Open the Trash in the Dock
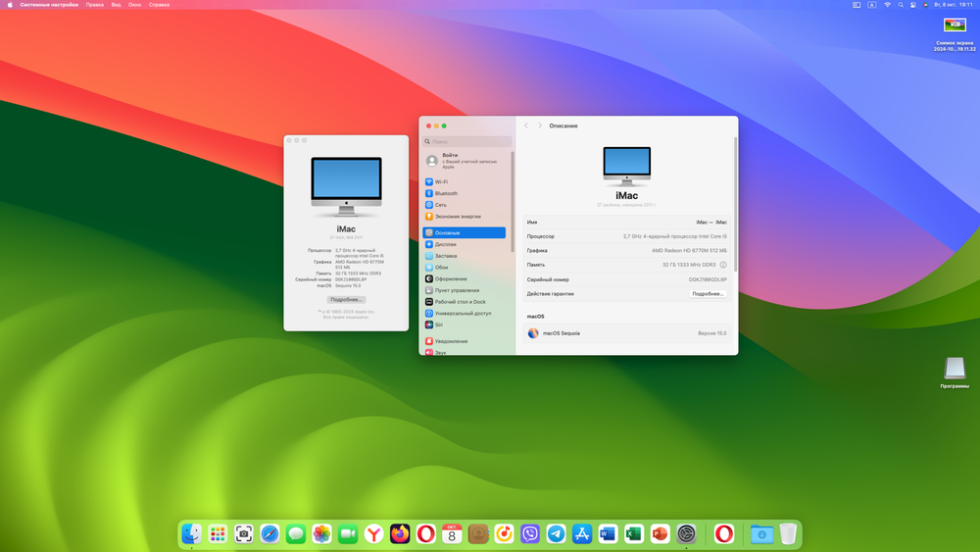The height and width of the screenshot is (552, 980). tap(788, 534)
